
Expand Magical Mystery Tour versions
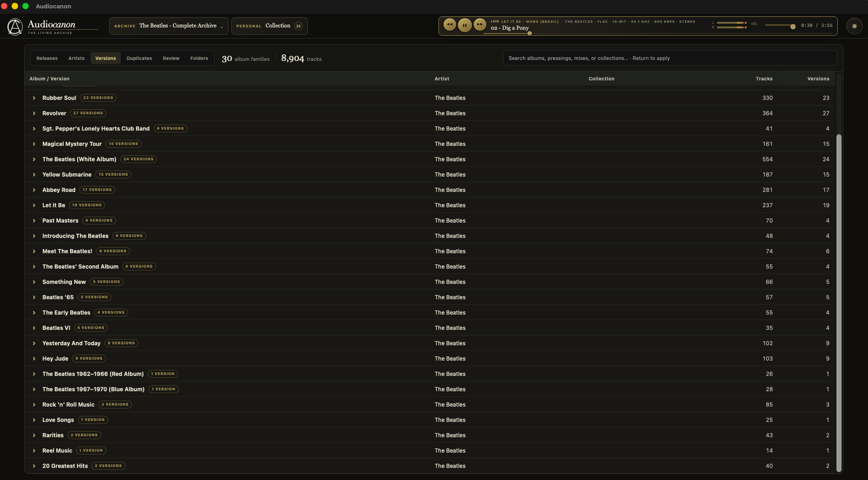coord(34,144)
